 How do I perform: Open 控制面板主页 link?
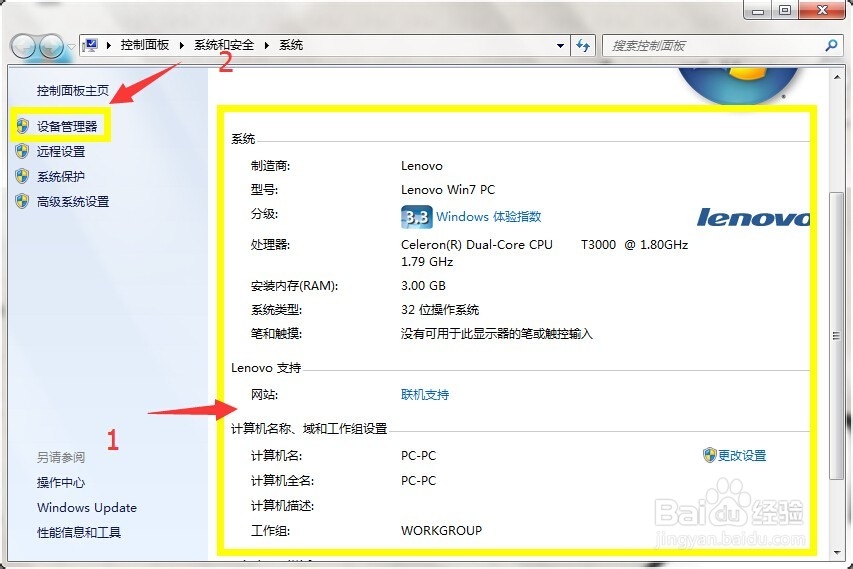click(x=73, y=90)
